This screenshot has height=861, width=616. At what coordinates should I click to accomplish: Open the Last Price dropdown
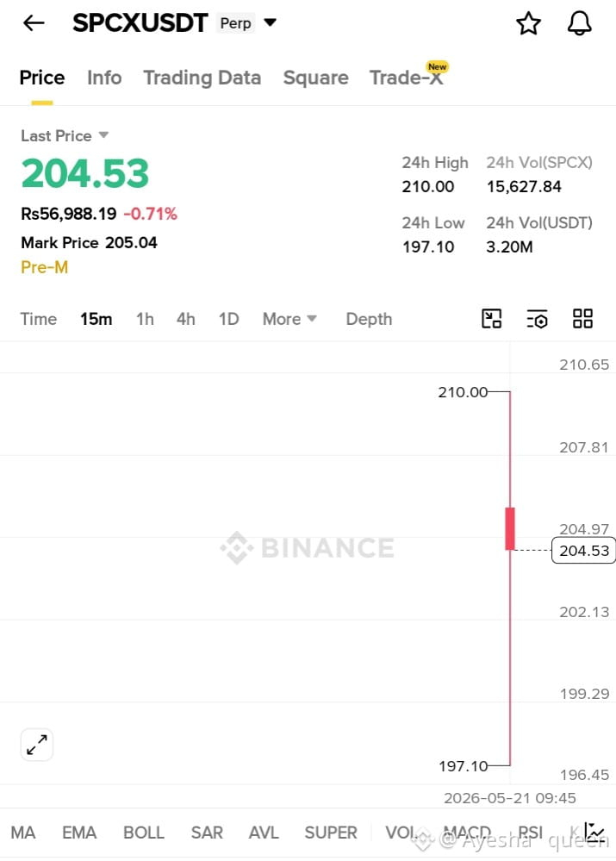click(65, 135)
